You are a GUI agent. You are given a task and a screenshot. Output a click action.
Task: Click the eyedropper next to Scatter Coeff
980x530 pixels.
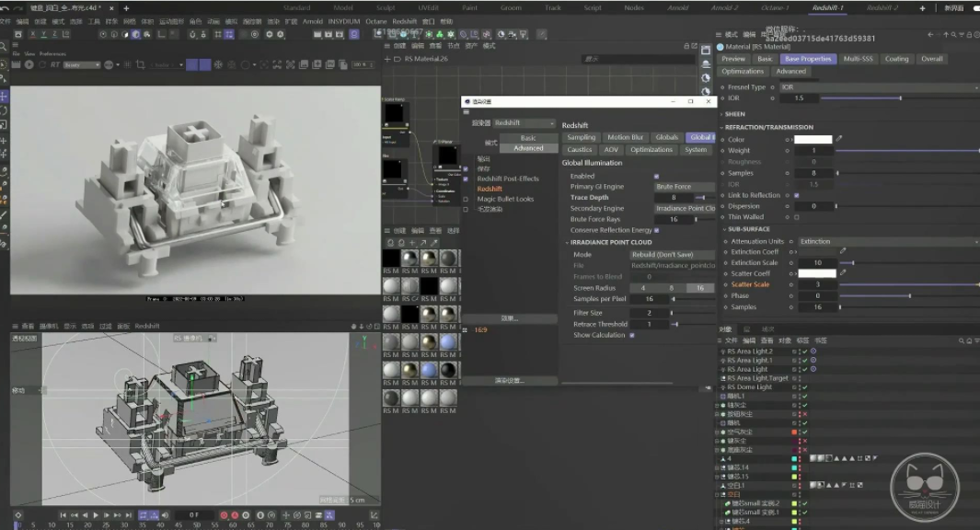(843, 273)
